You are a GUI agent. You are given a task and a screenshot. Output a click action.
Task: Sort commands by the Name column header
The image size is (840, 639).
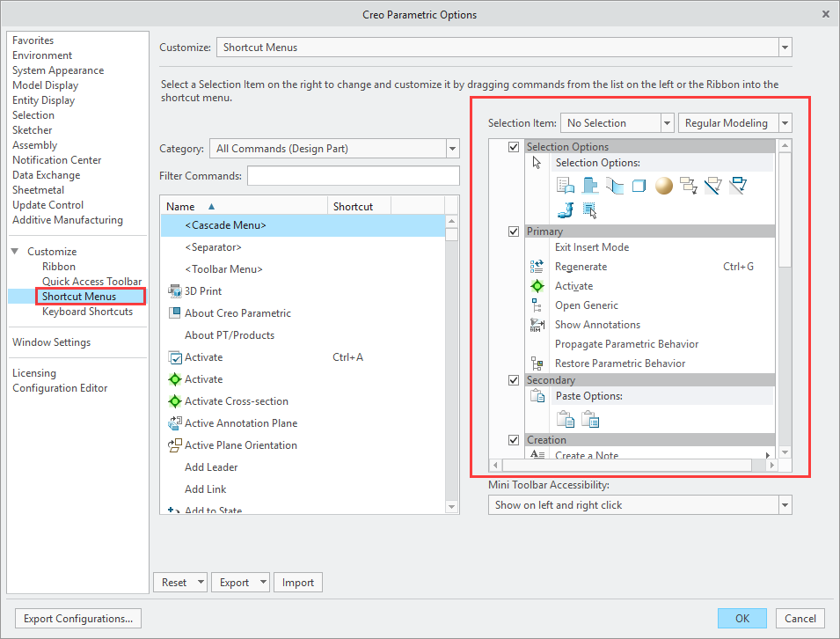click(x=245, y=206)
